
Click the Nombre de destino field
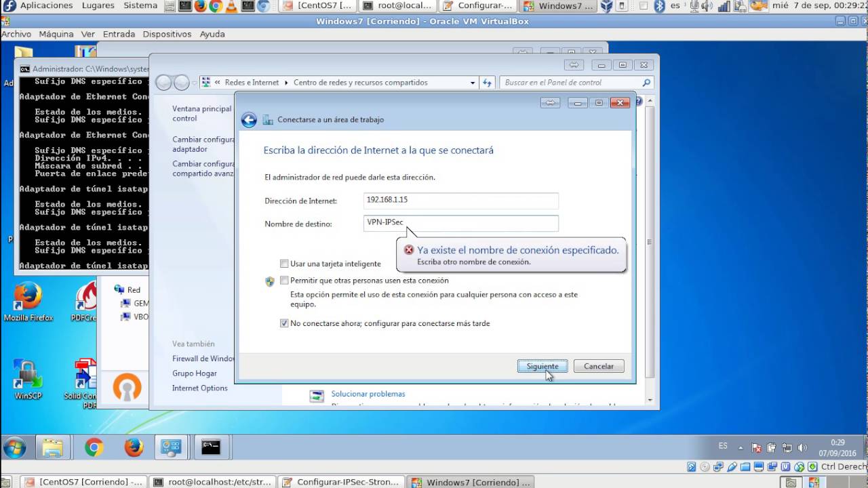460,223
